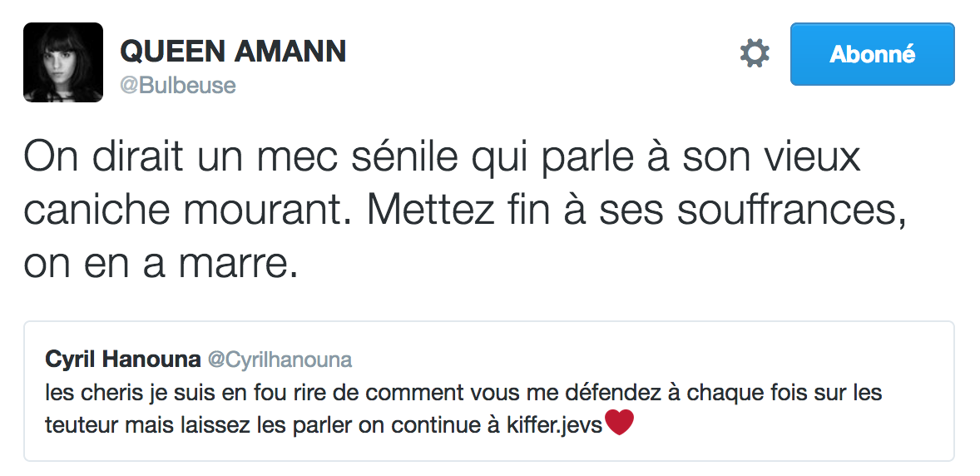This screenshot has height=476, width=980.
Task: Click "on en a marre." tweet line
Action: (160, 265)
